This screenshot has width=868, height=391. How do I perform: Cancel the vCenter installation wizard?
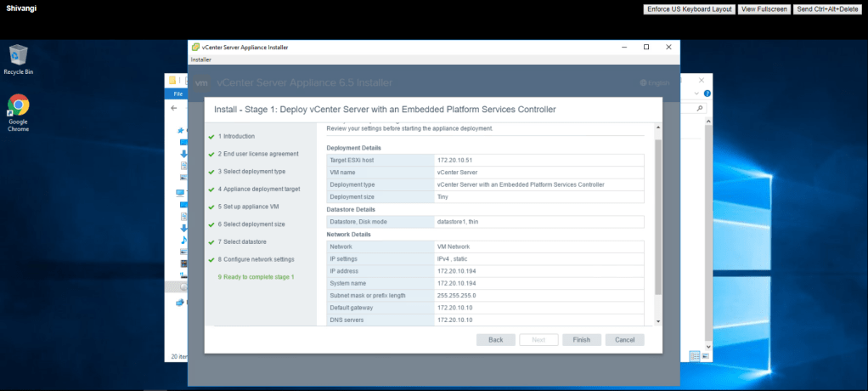[624, 340]
